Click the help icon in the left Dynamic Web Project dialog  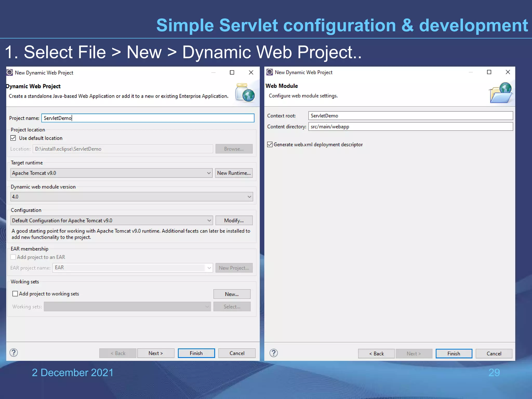[x=14, y=353]
